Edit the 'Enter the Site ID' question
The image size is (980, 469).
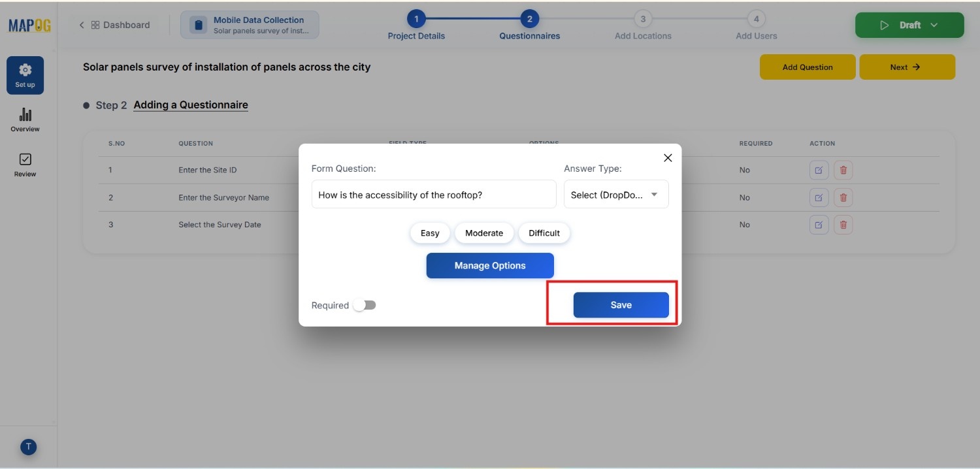[819, 170]
